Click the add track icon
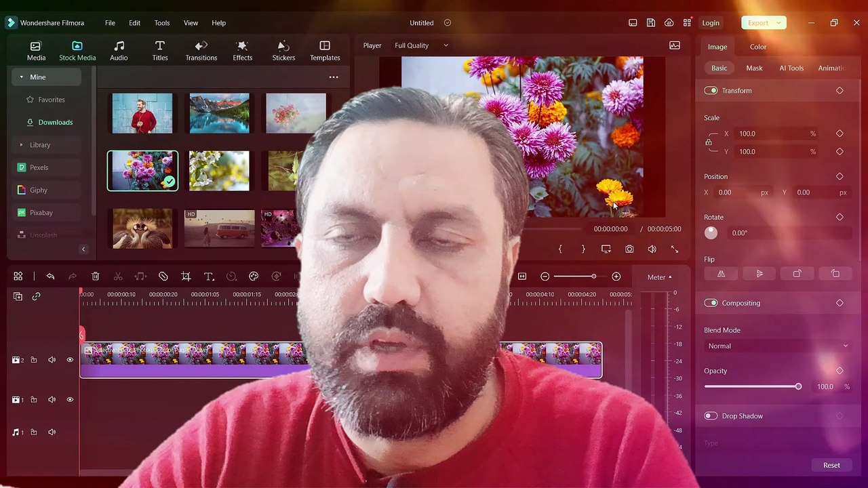Viewport: 868px width, 488px height. click(x=18, y=296)
